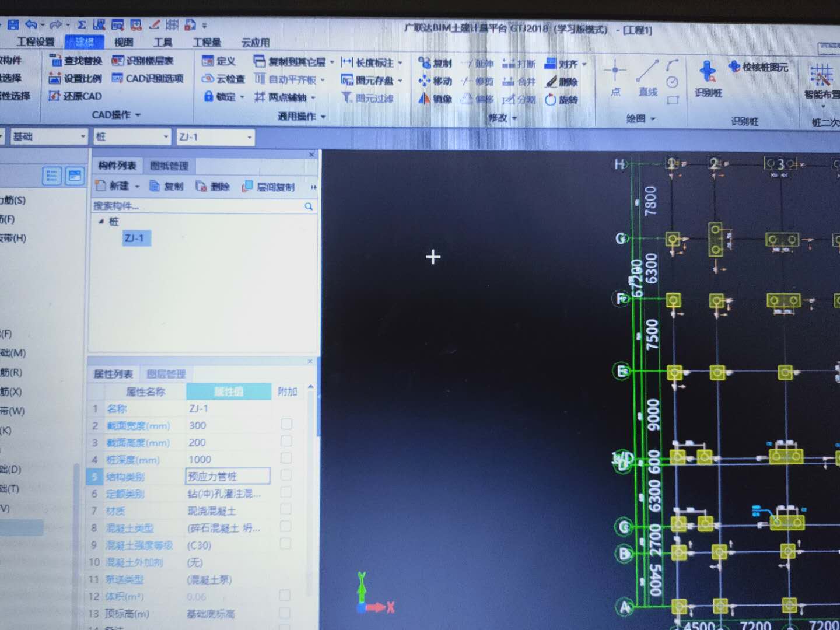Open CAD识别选项 (CAD recognition options)
840x630 pixels.
(x=148, y=78)
